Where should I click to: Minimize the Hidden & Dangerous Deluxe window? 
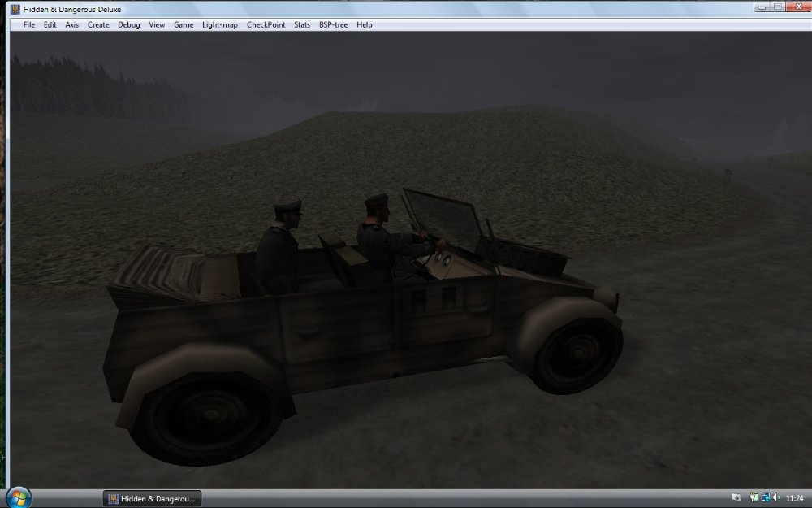click(762, 7)
